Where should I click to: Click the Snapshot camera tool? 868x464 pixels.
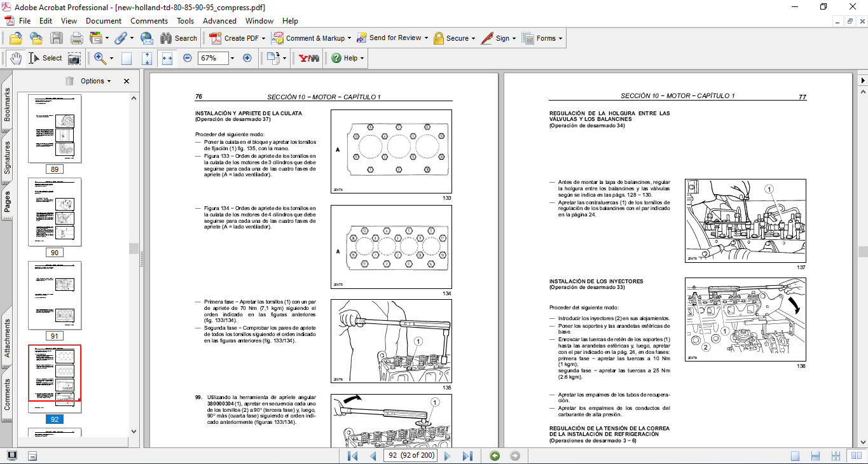pyautogui.click(x=74, y=58)
